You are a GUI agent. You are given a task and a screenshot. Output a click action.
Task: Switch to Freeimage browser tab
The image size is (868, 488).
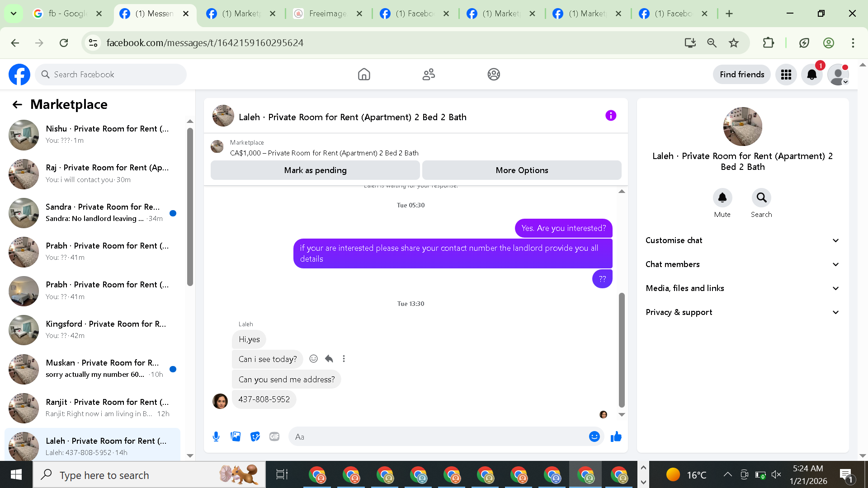[327, 14]
